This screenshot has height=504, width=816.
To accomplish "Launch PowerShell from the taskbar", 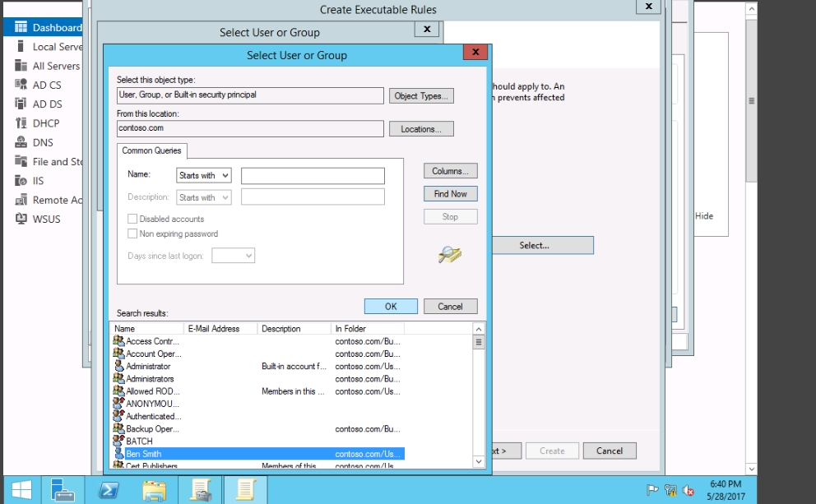I will coord(109,490).
